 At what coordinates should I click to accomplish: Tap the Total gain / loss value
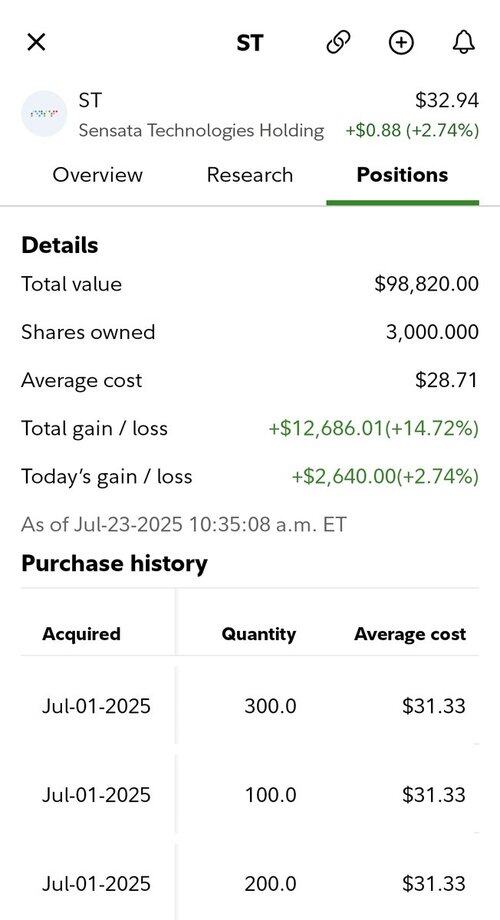point(374,428)
